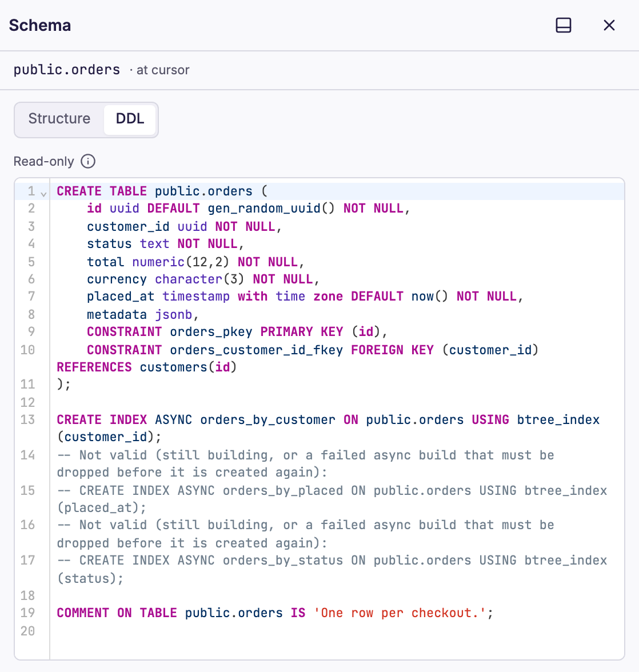Click 'PRIMARY KEY' on line 9

[302, 331]
